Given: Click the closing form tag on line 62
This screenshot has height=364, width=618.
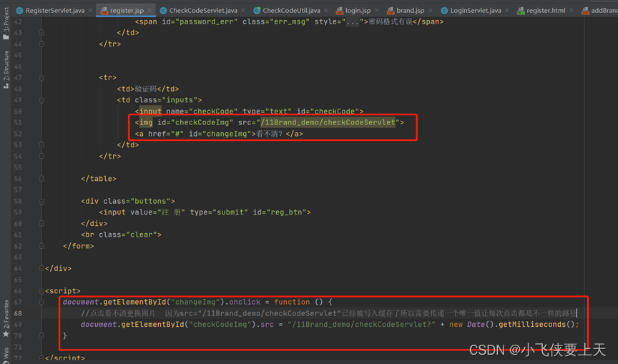Looking at the screenshot, I should pyautogui.click(x=79, y=246).
